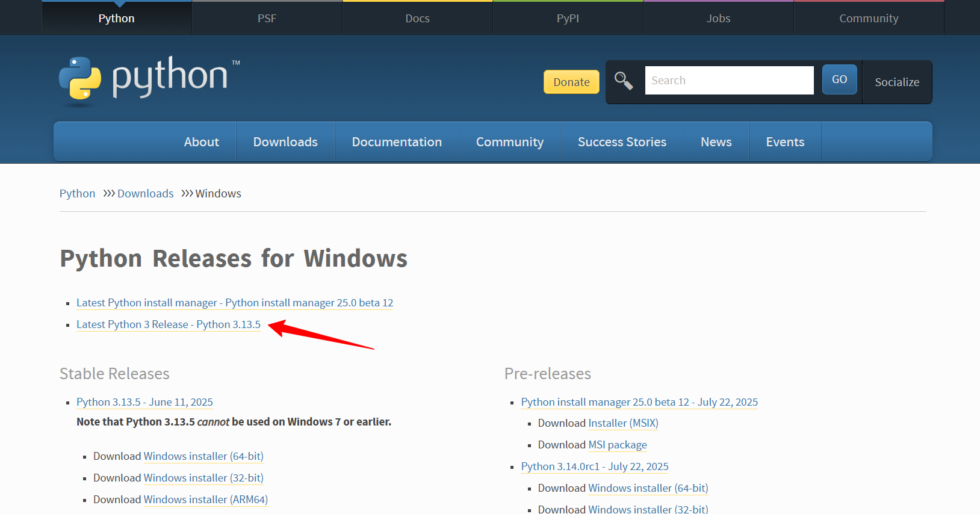Click the yellow Donate button

click(x=571, y=82)
